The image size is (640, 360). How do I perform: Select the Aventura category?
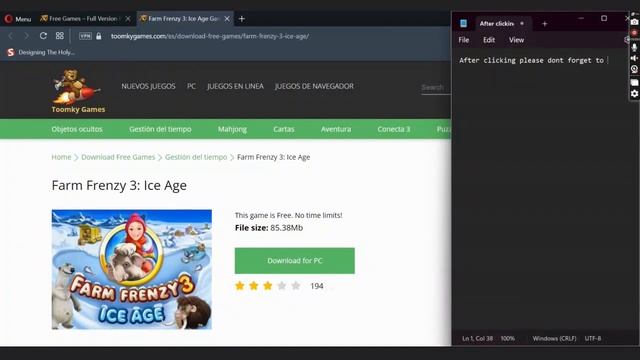pos(336,129)
